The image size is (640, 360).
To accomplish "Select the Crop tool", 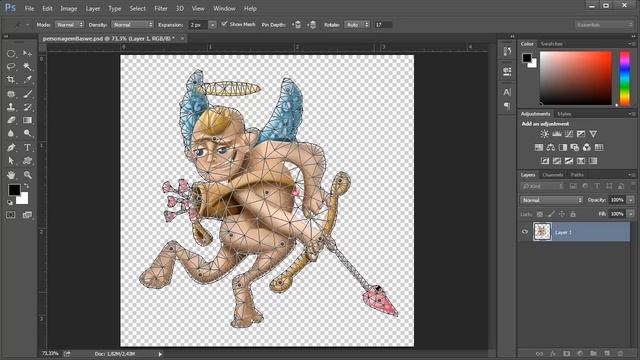I will pos(11,80).
